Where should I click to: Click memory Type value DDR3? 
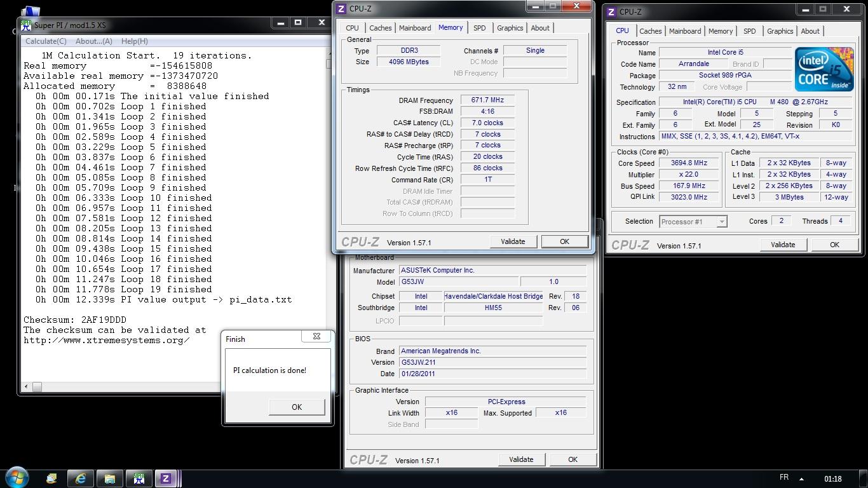tap(409, 51)
